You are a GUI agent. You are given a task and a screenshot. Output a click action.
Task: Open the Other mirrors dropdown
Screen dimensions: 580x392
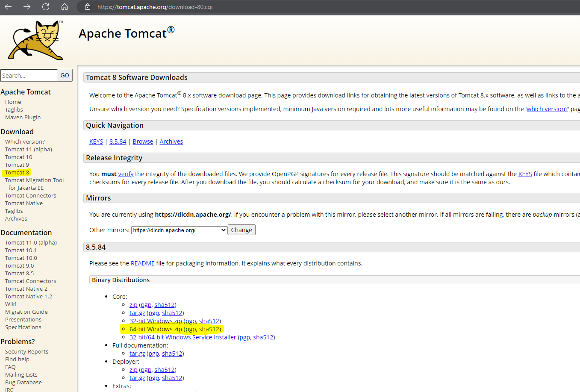tap(179, 230)
